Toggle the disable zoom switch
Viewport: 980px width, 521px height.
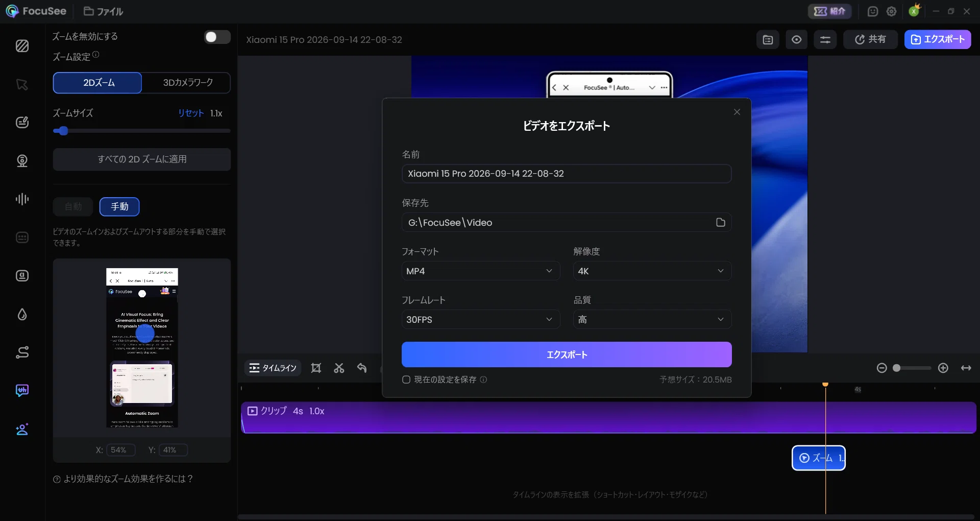coord(217,37)
